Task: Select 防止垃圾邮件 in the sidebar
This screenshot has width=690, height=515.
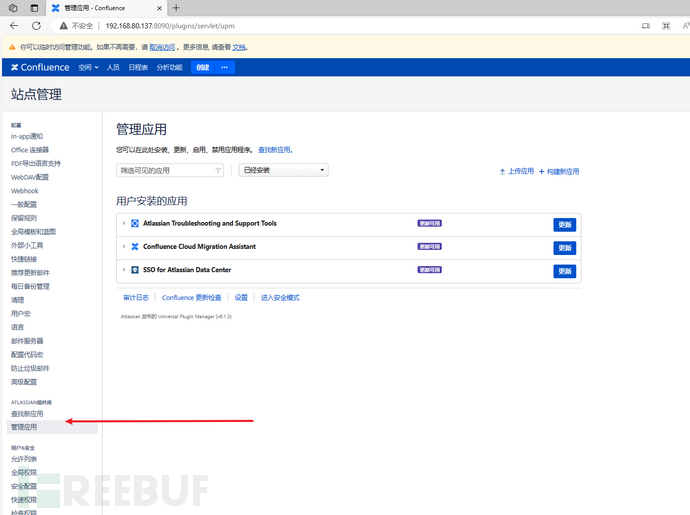Action: pos(30,368)
